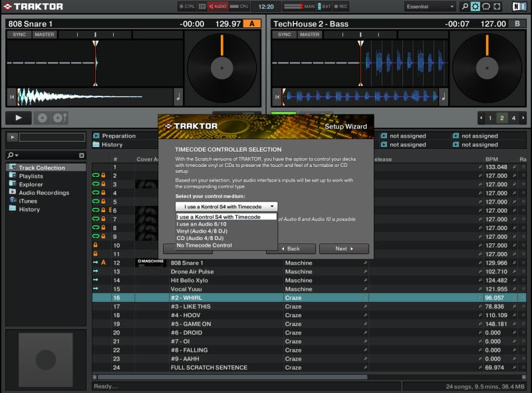Click the CTRL indicator in header

[187, 7]
